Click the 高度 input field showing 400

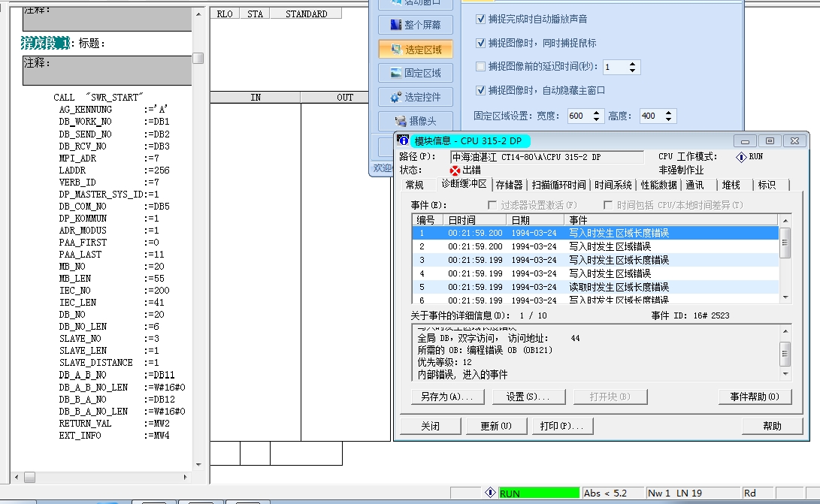coord(652,116)
